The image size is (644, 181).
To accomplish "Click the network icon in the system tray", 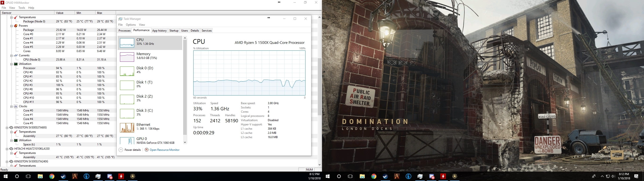I will (608, 176).
